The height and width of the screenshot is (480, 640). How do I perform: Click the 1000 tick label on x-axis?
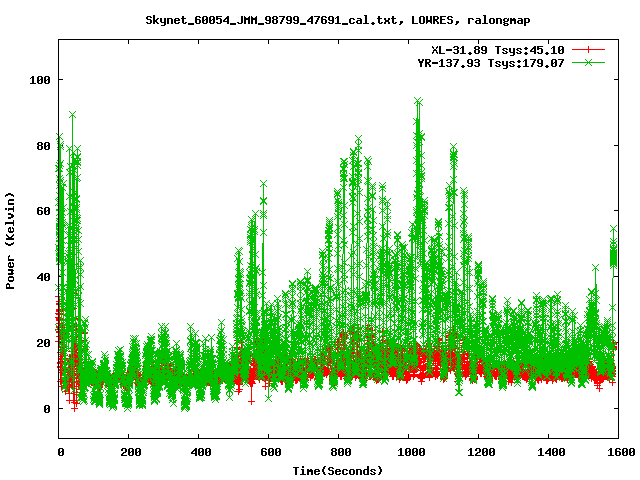pos(409,453)
